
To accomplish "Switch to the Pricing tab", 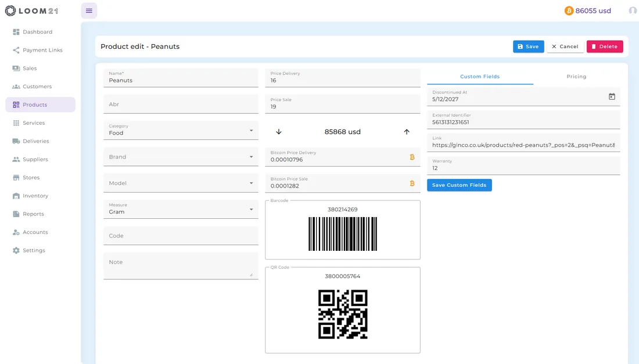I will [576, 77].
